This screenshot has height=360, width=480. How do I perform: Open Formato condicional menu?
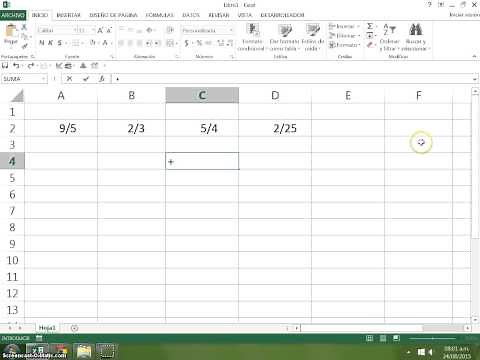click(252, 37)
